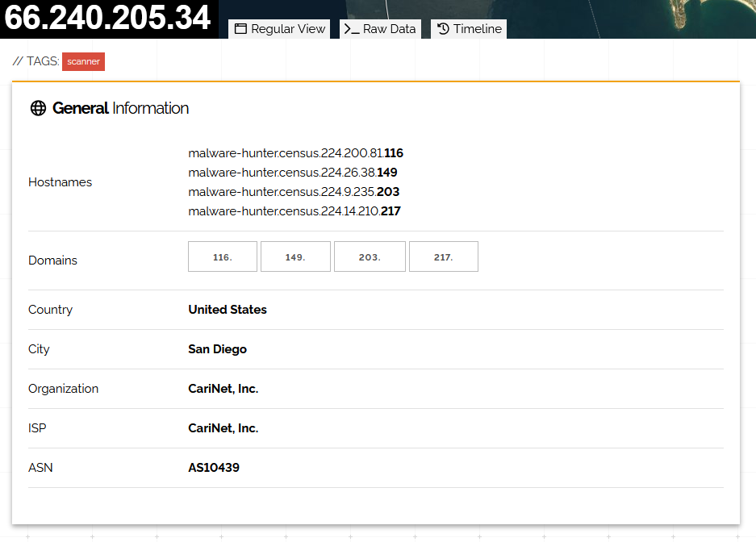Select hostname ending in 224.200.81.116

(295, 153)
